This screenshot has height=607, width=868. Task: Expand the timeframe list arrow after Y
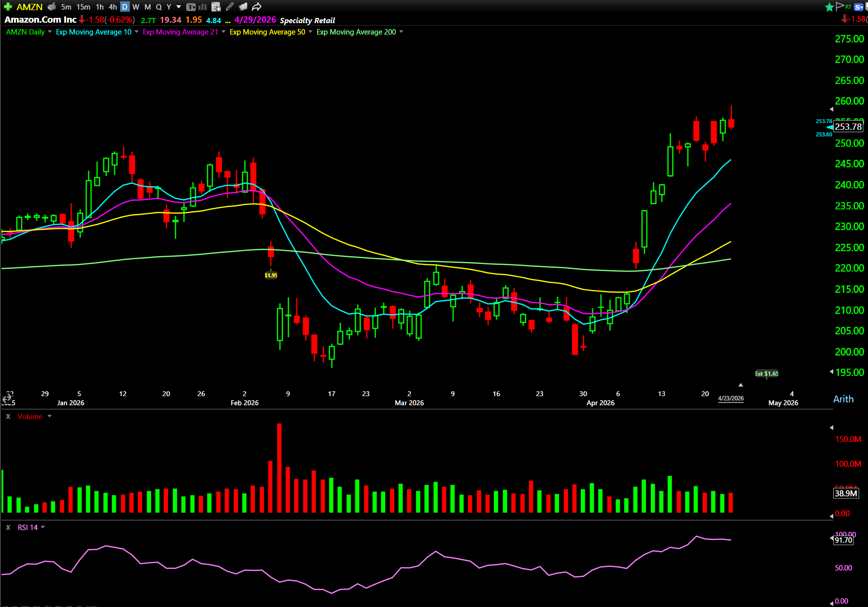coord(179,7)
